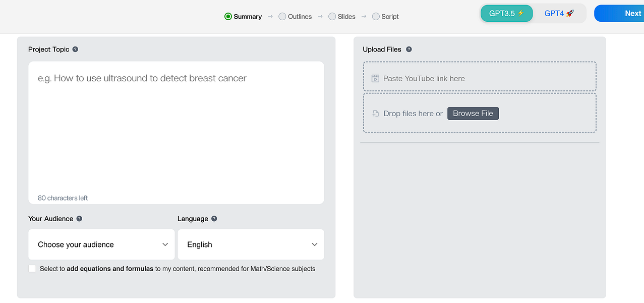The height and width of the screenshot is (303, 644).
Task: Expand the English language dropdown
Action: (x=251, y=244)
